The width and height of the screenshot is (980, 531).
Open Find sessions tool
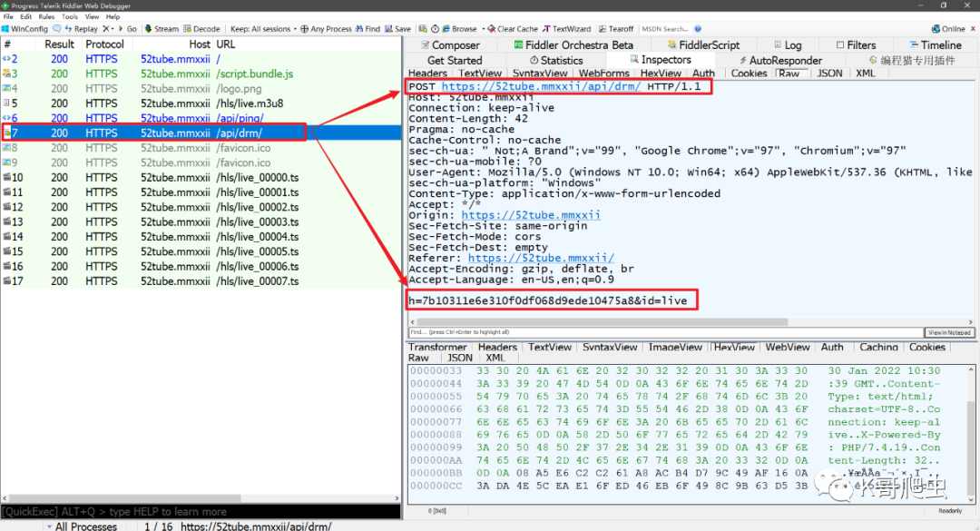367,29
